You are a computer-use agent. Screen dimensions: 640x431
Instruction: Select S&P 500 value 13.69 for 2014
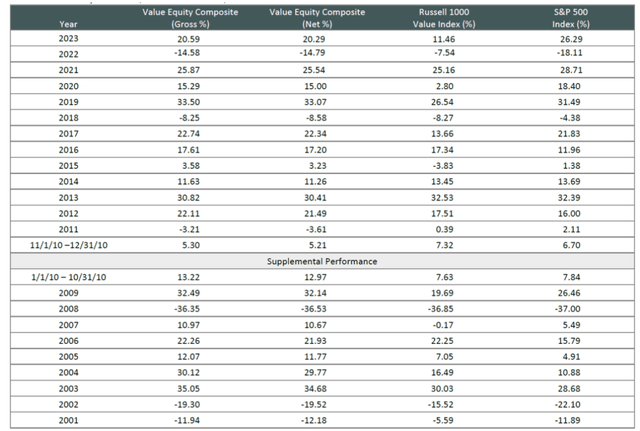pos(569,182)
